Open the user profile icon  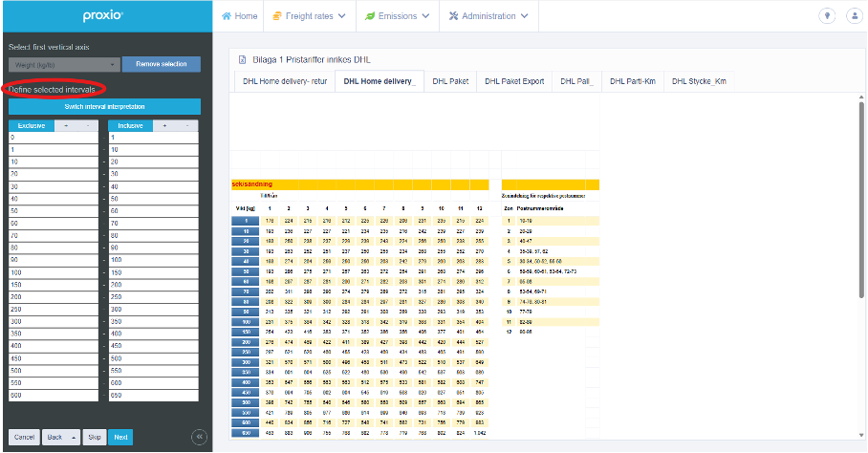coord(855,16)
